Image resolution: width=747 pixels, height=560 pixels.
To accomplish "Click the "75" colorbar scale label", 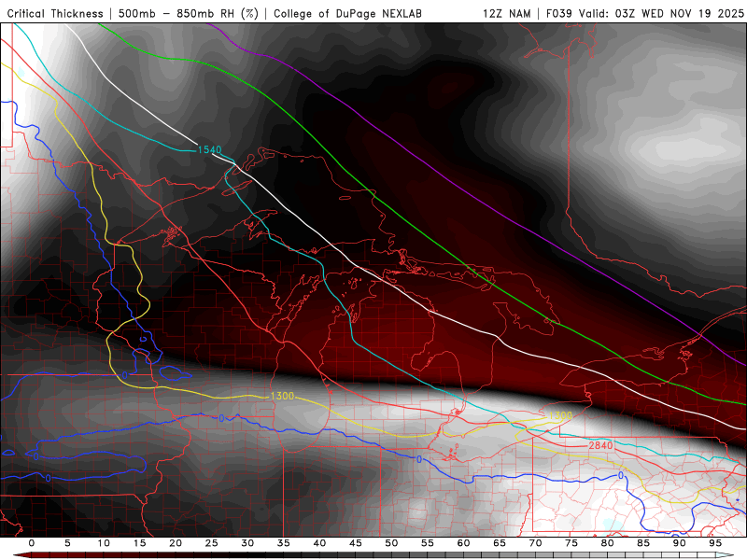I will pyautogui.click(x=571, y=543).
